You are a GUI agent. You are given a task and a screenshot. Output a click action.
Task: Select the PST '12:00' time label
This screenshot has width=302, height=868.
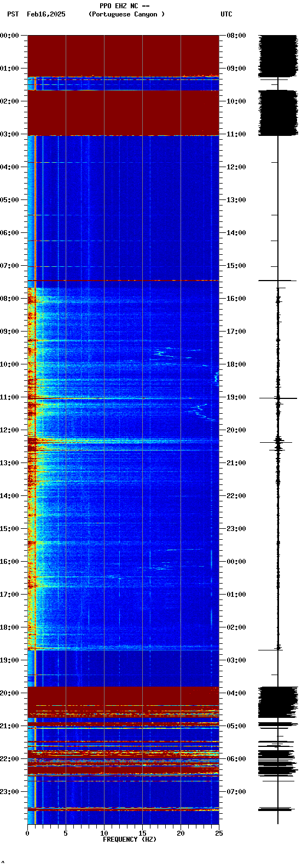[10, 430]
